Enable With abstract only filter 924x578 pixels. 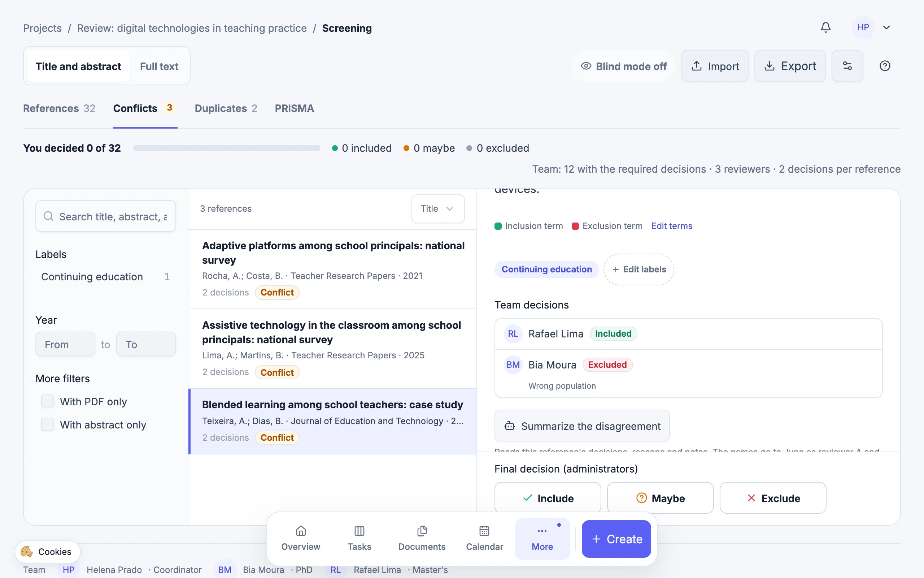(x=48, y=424)
